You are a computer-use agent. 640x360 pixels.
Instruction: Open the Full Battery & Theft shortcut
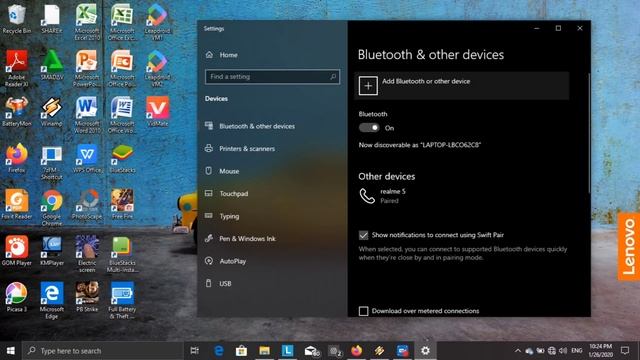(x=122, y=300)
